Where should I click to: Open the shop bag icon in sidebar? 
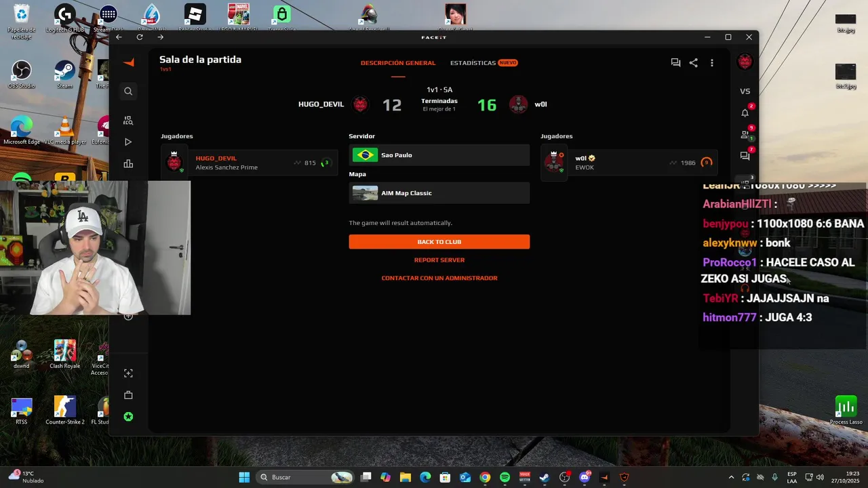pyautogui.click(x=128, y=395)
